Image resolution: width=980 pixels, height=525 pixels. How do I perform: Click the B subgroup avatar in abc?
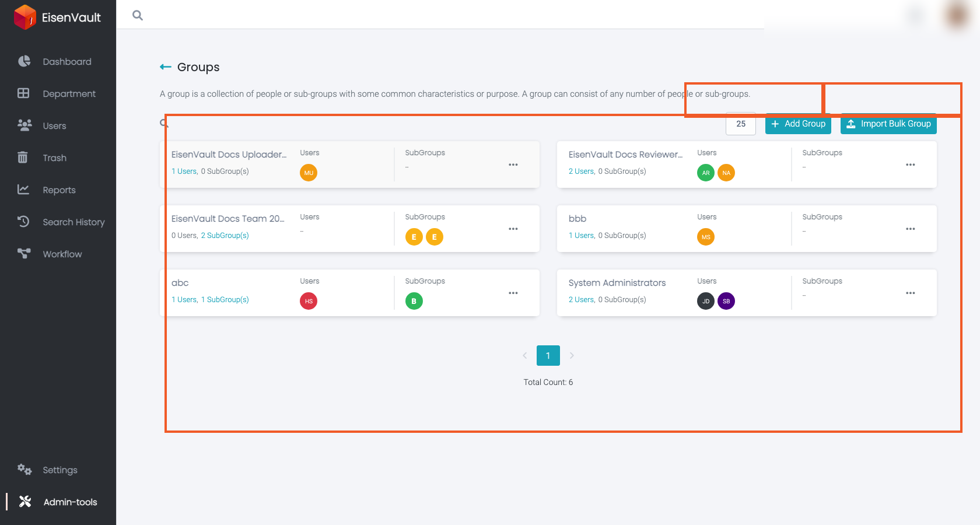pos(414,301)
